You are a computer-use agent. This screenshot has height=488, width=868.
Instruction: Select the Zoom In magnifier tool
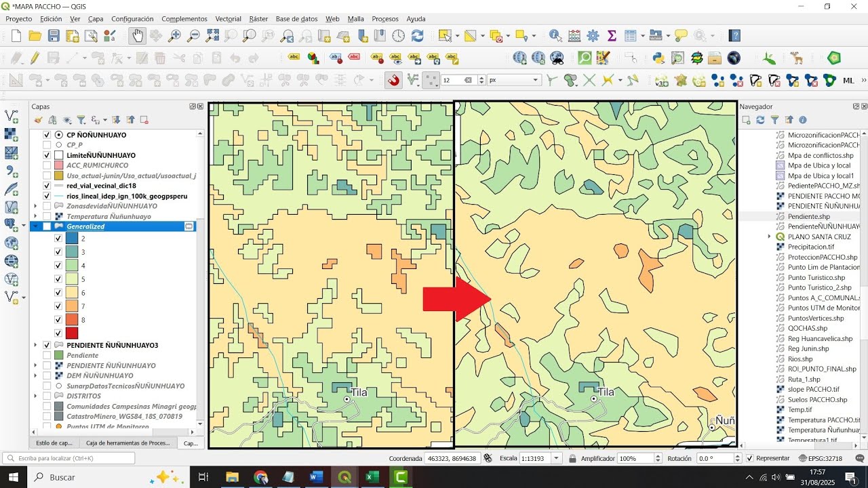[175, 36]
